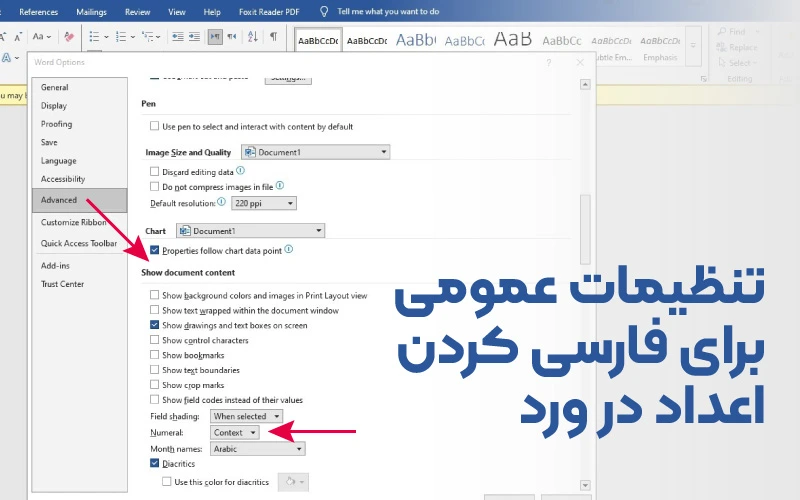Open the Select tool in Editing group
This screenshot has height=500, width=800.
737,62
